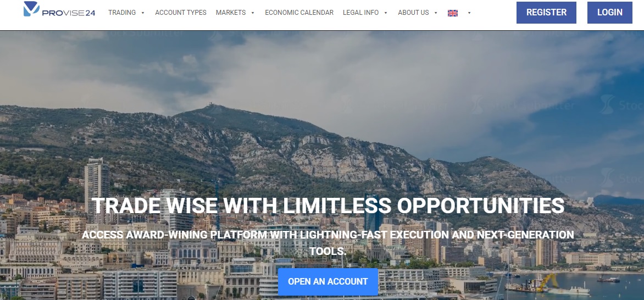Click the Trade Wise headline text
The image size is (644, 300).
pyautogui.click(x=327, y=205)
